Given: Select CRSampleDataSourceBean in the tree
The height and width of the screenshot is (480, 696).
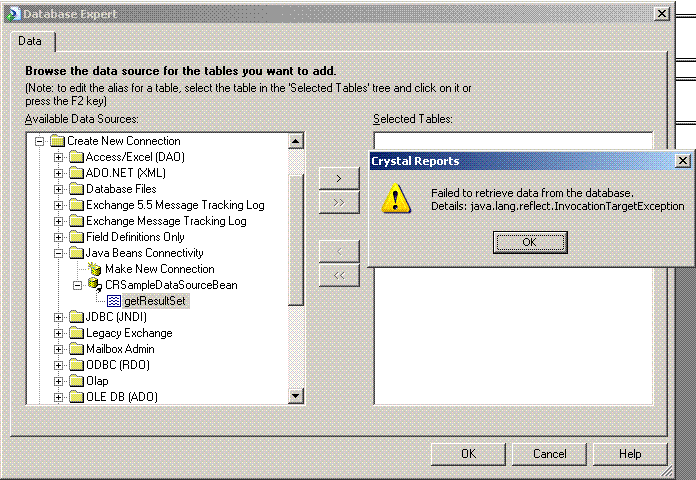Looking at the screenshot, I should click(171, 285).
